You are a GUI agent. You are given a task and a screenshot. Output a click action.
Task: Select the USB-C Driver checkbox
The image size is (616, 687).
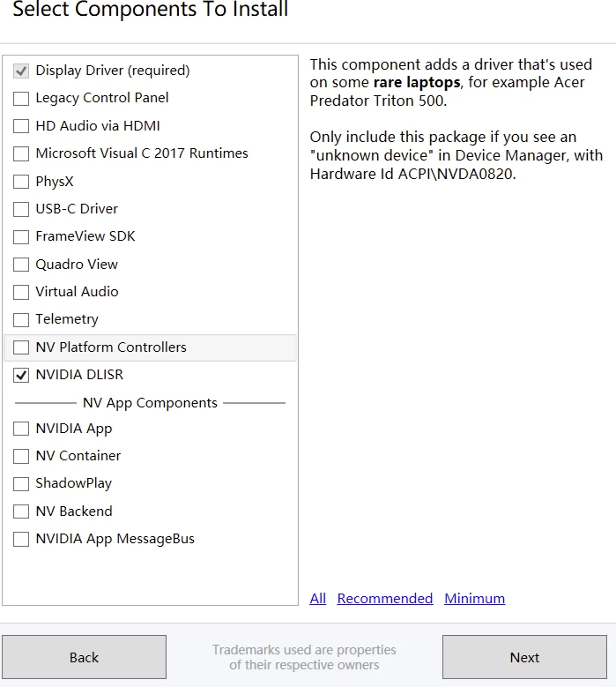pos(21,210)
